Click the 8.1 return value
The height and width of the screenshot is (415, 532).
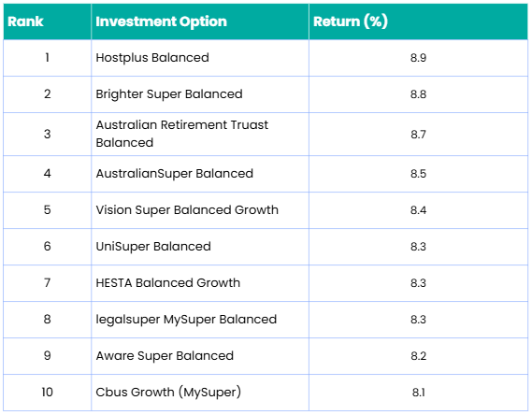click(418, 393)
